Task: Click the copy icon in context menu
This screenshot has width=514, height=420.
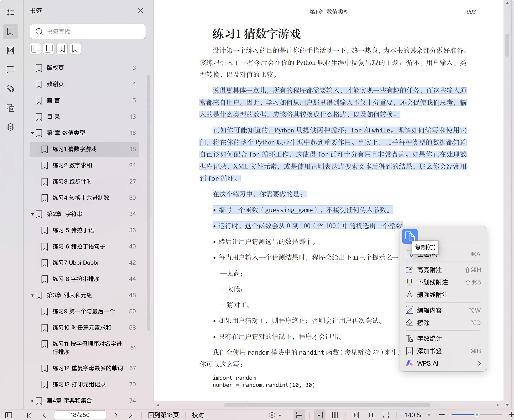Action: pos(410,236)
